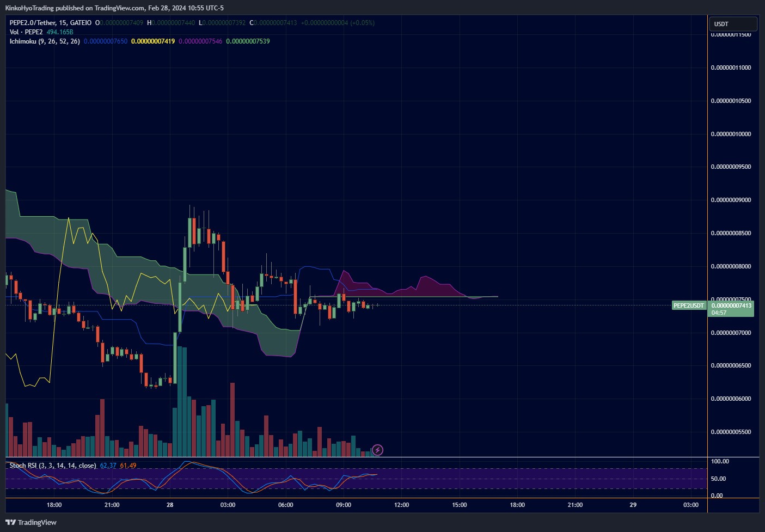The image size is (765, 532).
Task: Click price axis label 0.00000007000
Action: (731, 333)
